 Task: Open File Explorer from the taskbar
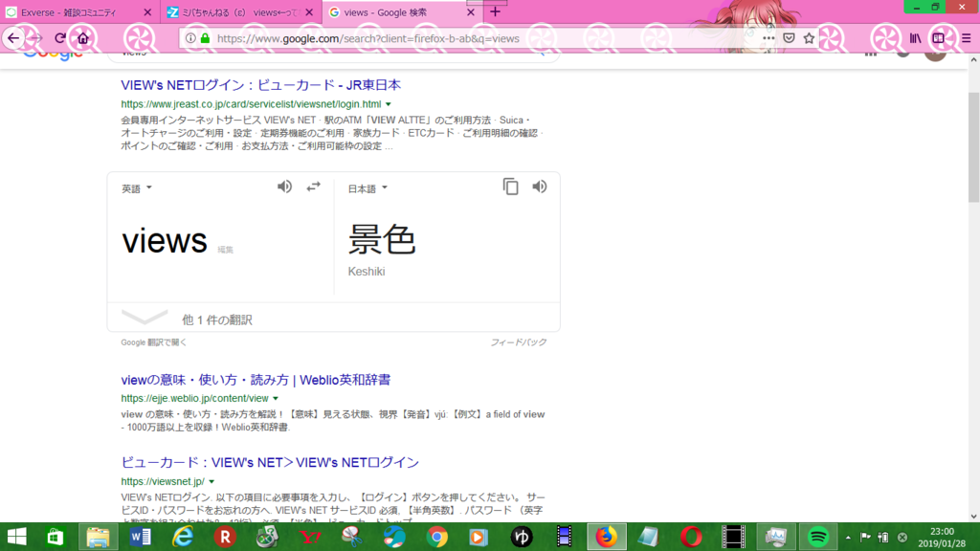point(99,537)
